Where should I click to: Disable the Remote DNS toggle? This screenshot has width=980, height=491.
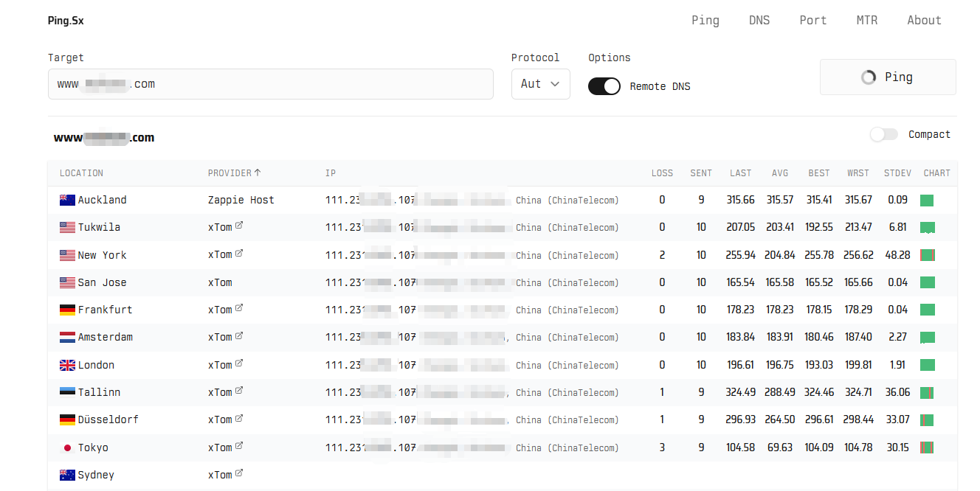coord(604,86)
